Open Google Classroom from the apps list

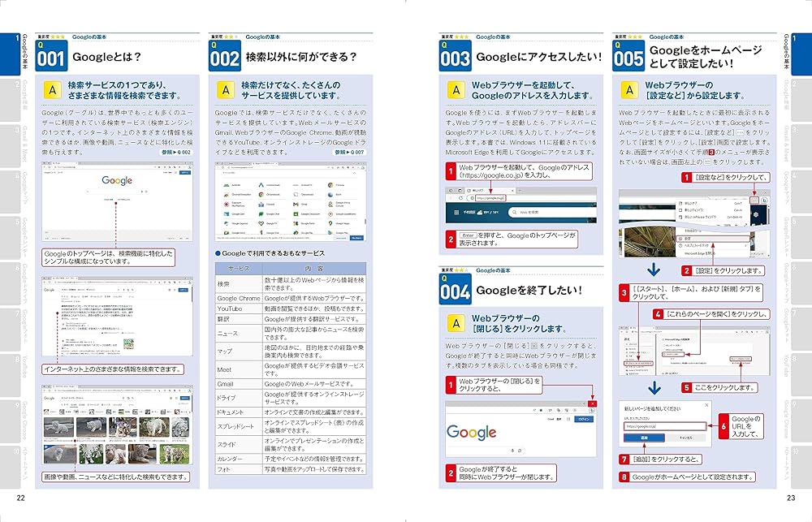tap(296, 214)
